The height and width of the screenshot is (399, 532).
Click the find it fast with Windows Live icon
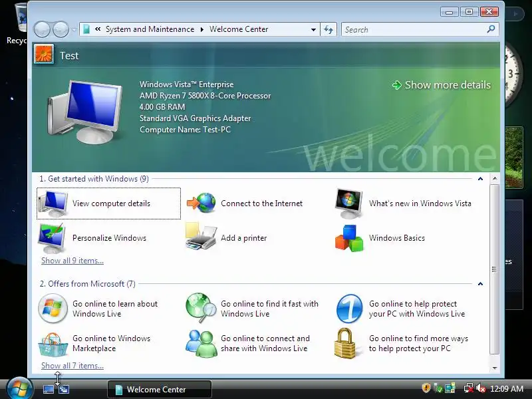[201, 308]
